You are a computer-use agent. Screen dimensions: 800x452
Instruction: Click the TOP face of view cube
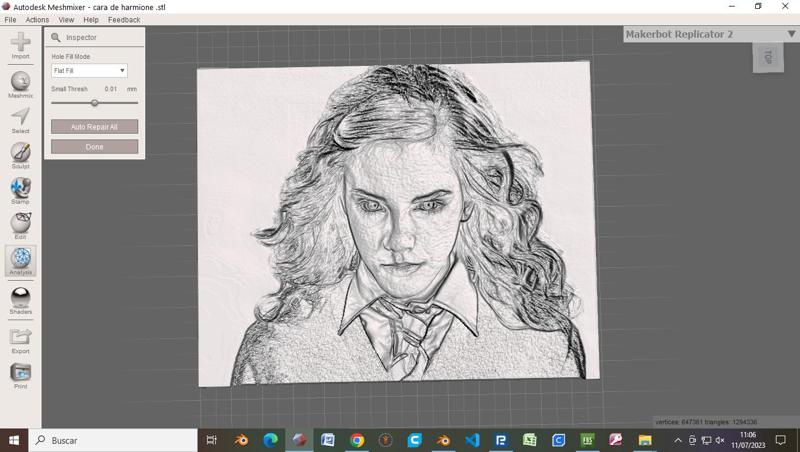tap(768, 57)
